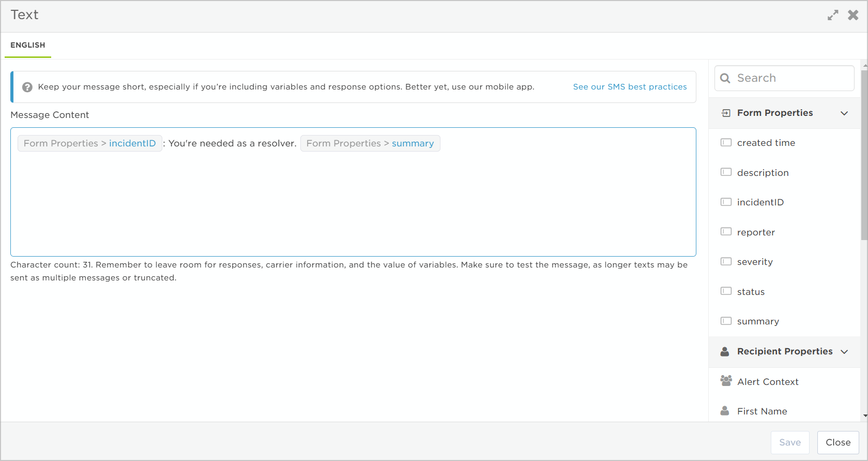
Task: Select the incidentID variable token in message
Action: click(90, 143)
